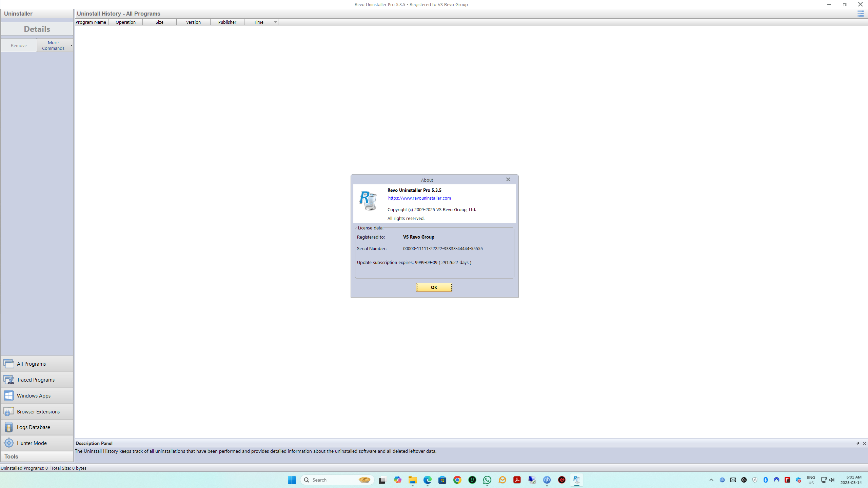Click the Logitech G tray icon
The width and height of the screenshot is (868, 488).
(x=744, y=480)
